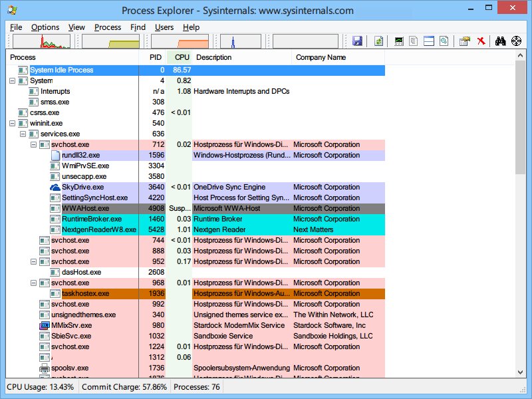Click the rundll32.exe blank page icon

(x=55, y=155)
